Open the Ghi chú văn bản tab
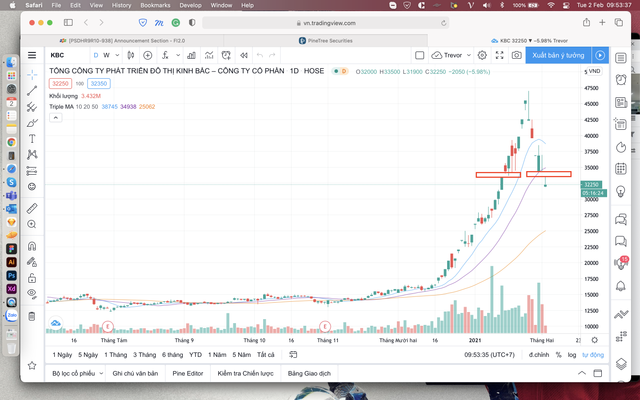 tap(135, 373)
